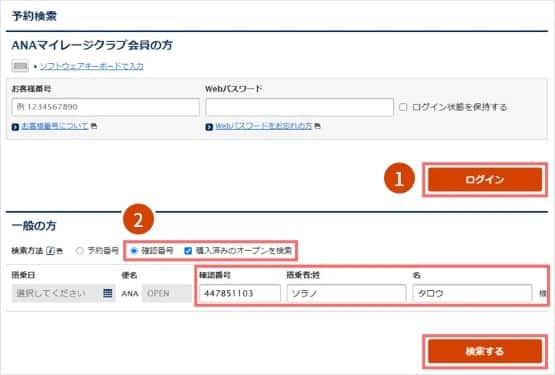Open the Webパスワードをお忘れの方 link
The height and width of the screenshot is (375, 555).
[x=264, y=126]
